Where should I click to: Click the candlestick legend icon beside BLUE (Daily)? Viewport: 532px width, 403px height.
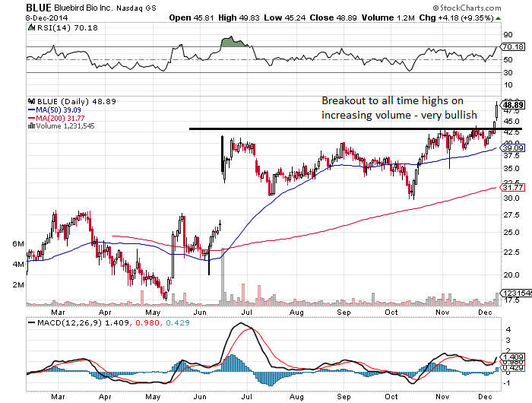pyautogui.click(x=32, y=101)
